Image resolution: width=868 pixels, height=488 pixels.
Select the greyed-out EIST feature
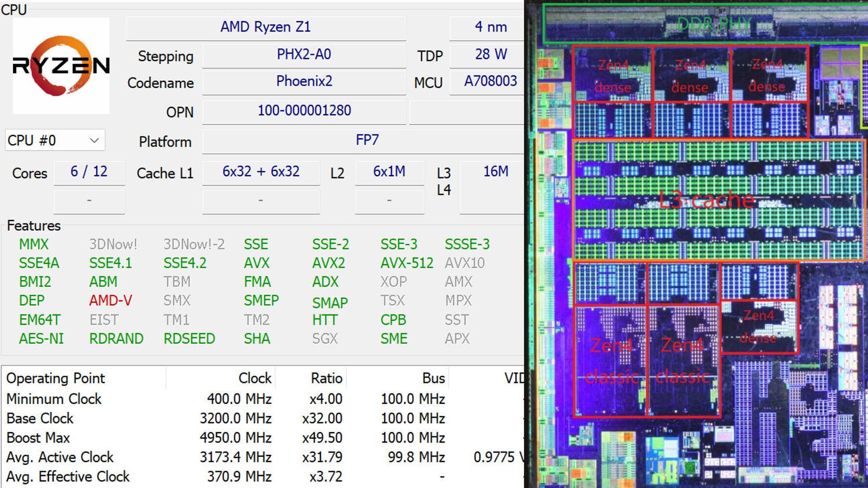[x=104, y=320]
